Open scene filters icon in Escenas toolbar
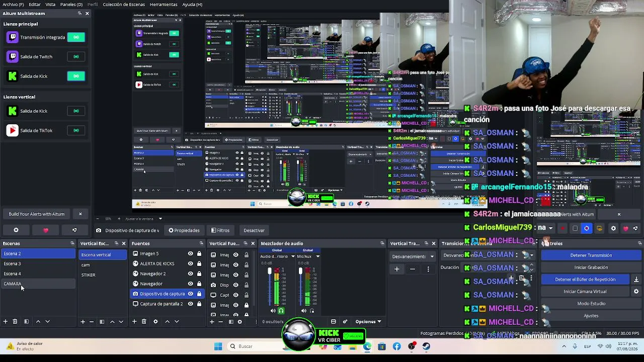The image size is (644, 362). tap(26, 321)
